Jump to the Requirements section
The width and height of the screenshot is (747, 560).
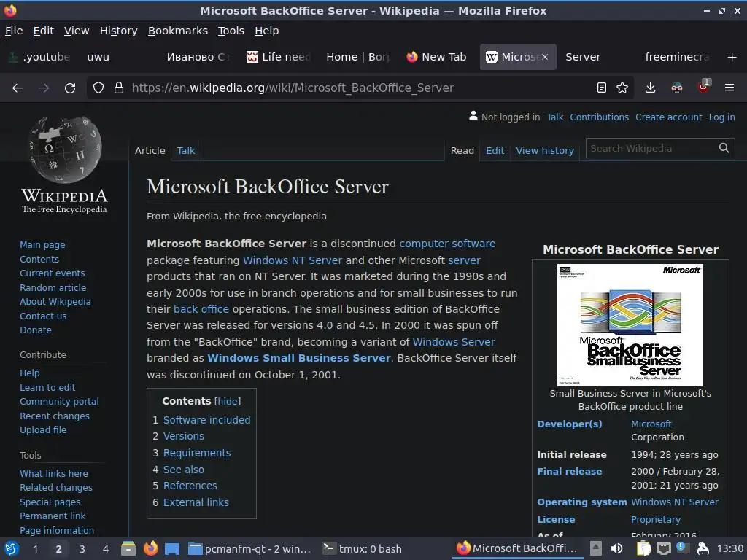197,453
